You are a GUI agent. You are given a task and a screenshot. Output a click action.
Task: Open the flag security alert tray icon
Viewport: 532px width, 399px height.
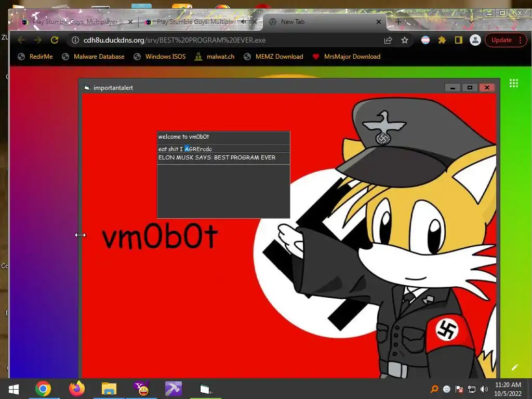coord(459,389)
